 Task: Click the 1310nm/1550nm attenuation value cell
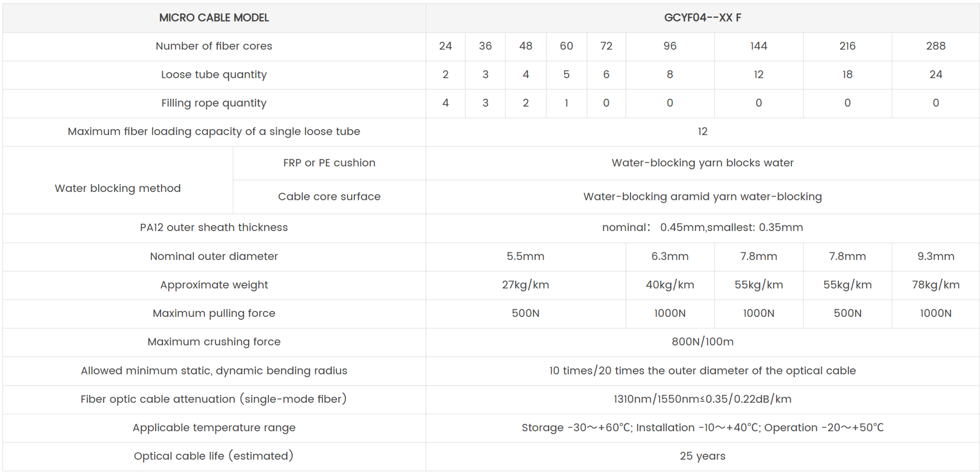coord(703,399)
